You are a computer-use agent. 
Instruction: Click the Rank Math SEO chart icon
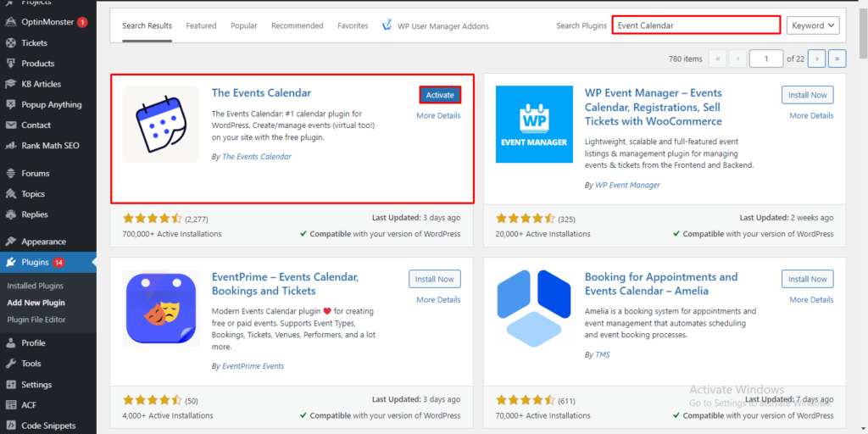(10, 146)
